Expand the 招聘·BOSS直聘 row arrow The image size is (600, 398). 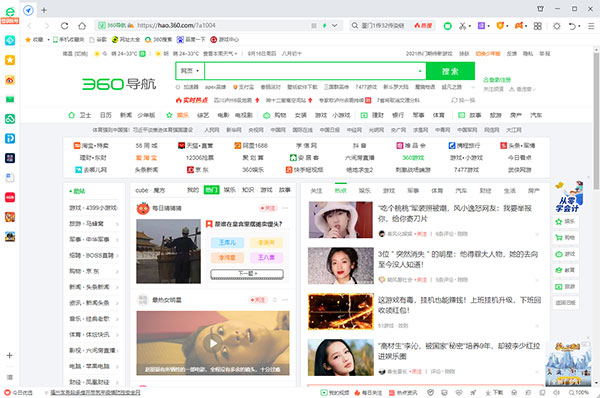(x=117, y=256)
